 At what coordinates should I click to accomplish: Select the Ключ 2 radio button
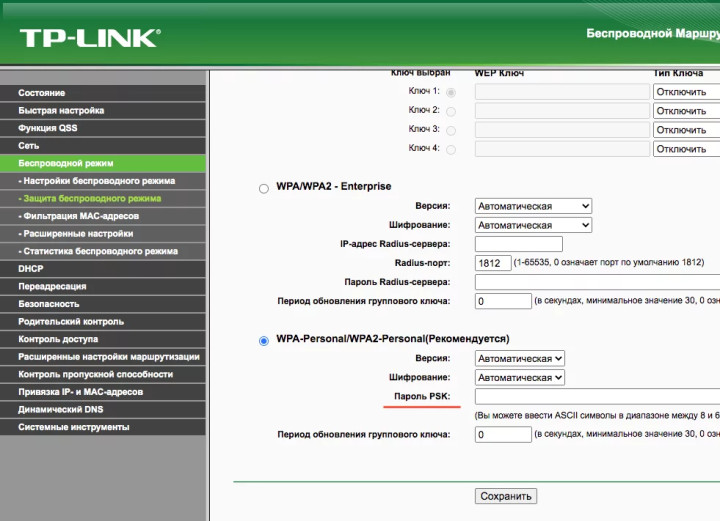point(450,111)
